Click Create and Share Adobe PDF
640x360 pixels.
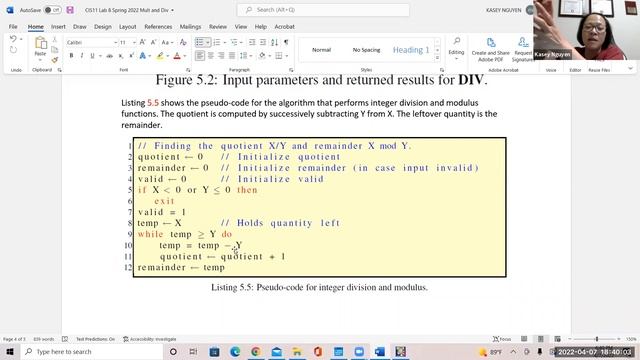491,49
